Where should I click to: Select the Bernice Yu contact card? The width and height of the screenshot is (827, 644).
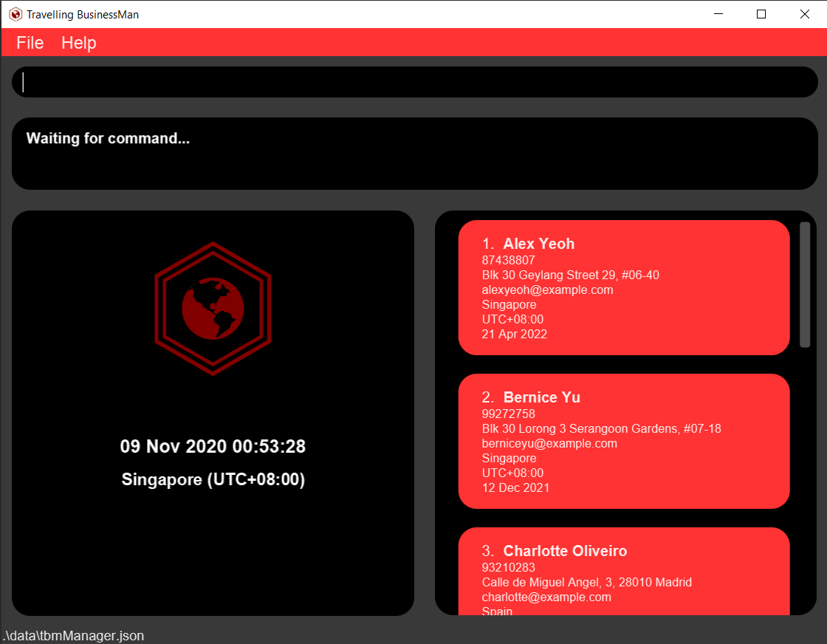[x=624, y=441]
